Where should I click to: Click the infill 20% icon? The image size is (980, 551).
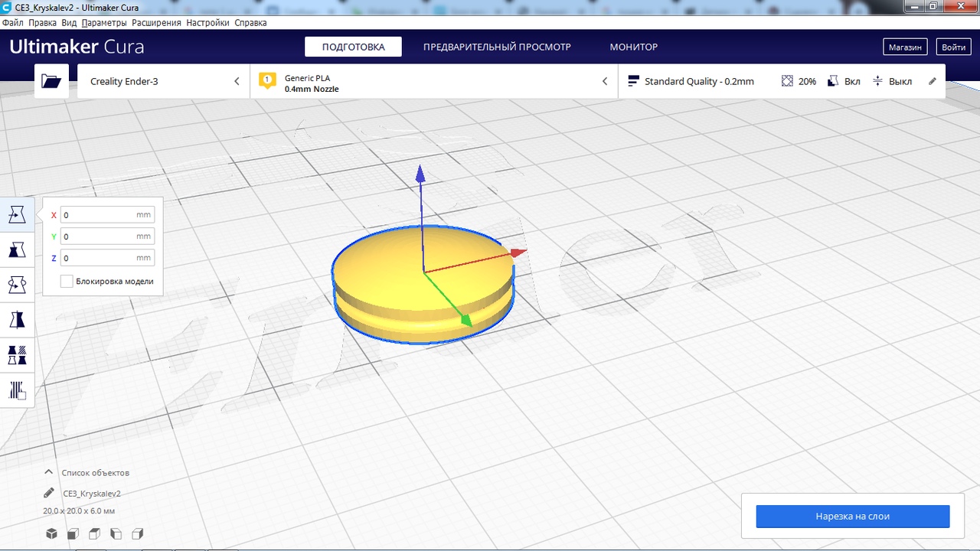(787, 81)
